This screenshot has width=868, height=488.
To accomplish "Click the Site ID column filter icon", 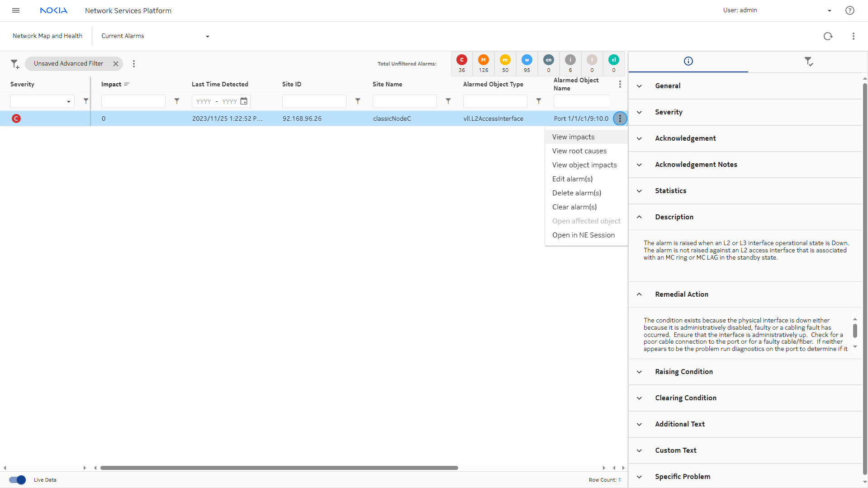I will click(358, 101).
